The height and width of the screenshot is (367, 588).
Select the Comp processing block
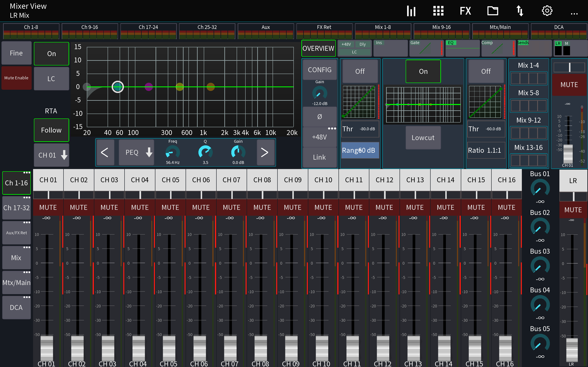tap(498, 48)
